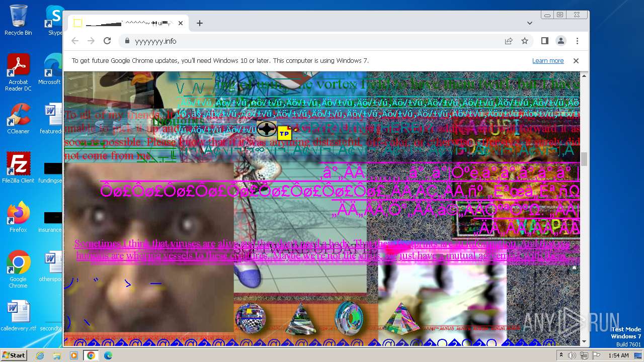Open the 'insurance' desktop file
Screen dimensions: 644x362
(x=51, y=221)
